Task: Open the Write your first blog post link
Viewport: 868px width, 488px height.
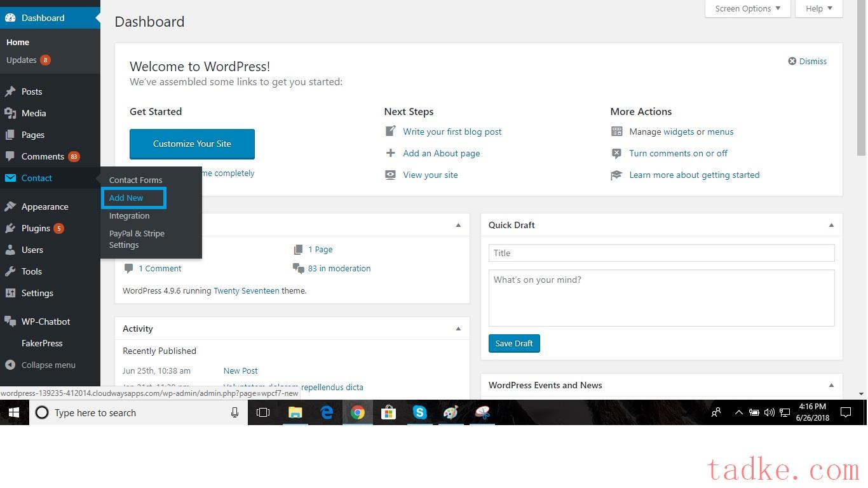Action: tap(452, 132)
